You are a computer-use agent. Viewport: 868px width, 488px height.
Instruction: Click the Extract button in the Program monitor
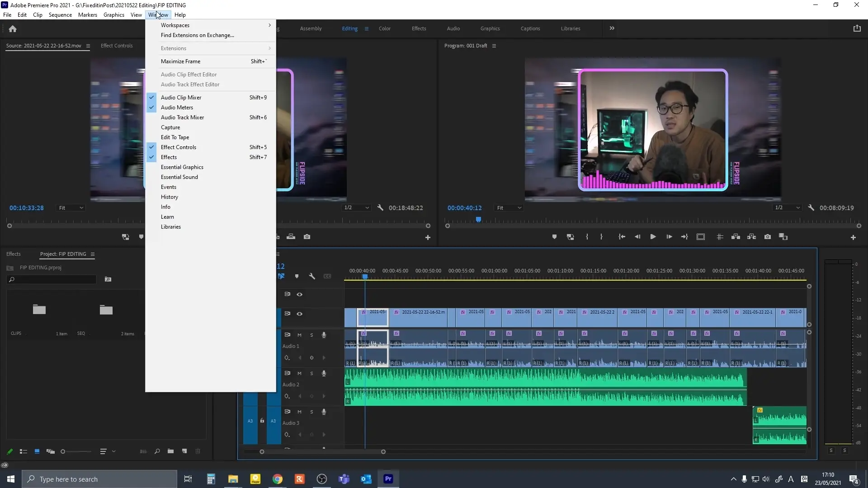751,237
